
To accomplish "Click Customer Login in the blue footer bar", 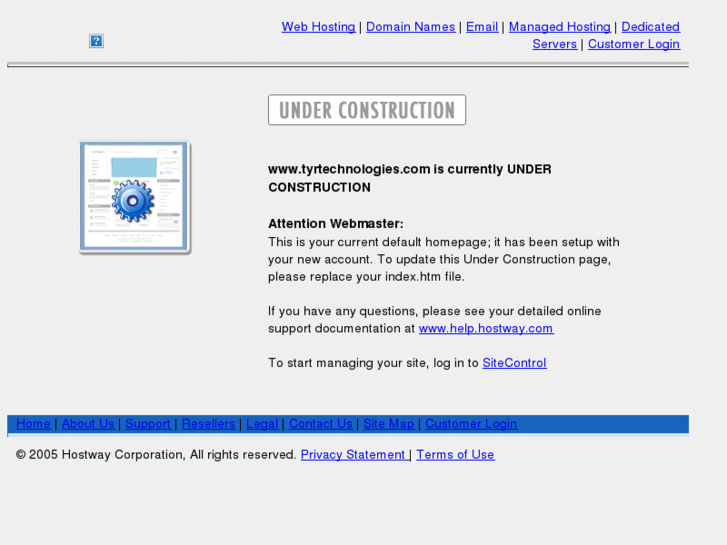I will (471, 423).
